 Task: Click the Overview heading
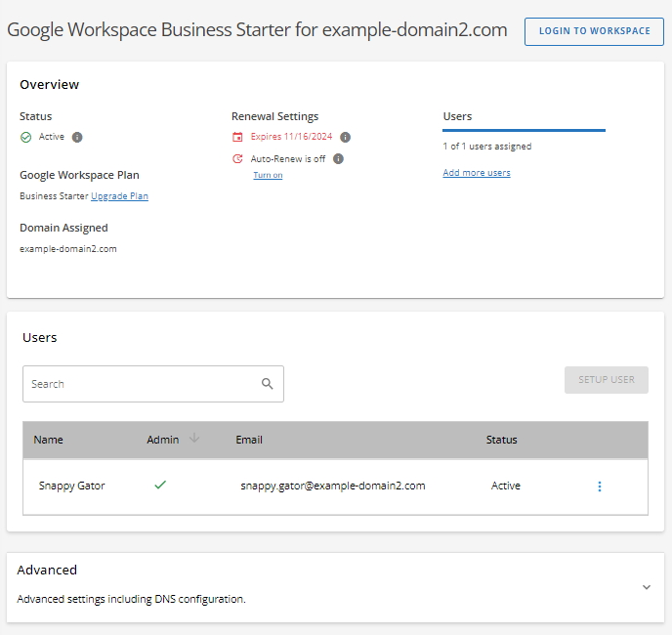(49, 84)
